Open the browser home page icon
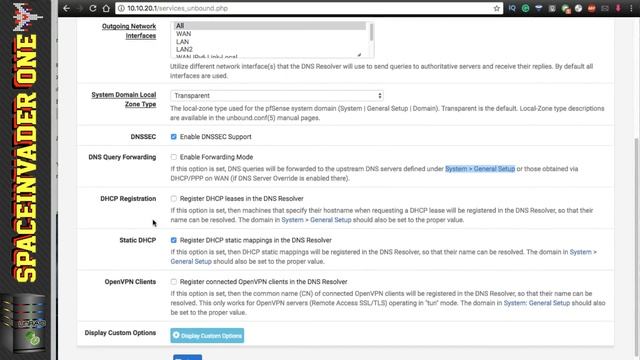Image resolution: width=640 pixels, height=360 pixels. click(106, 8)
